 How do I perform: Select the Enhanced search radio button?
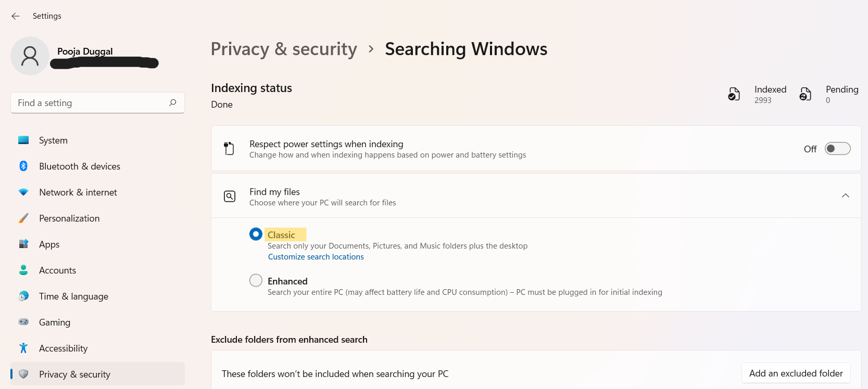[x=256, y=281]
